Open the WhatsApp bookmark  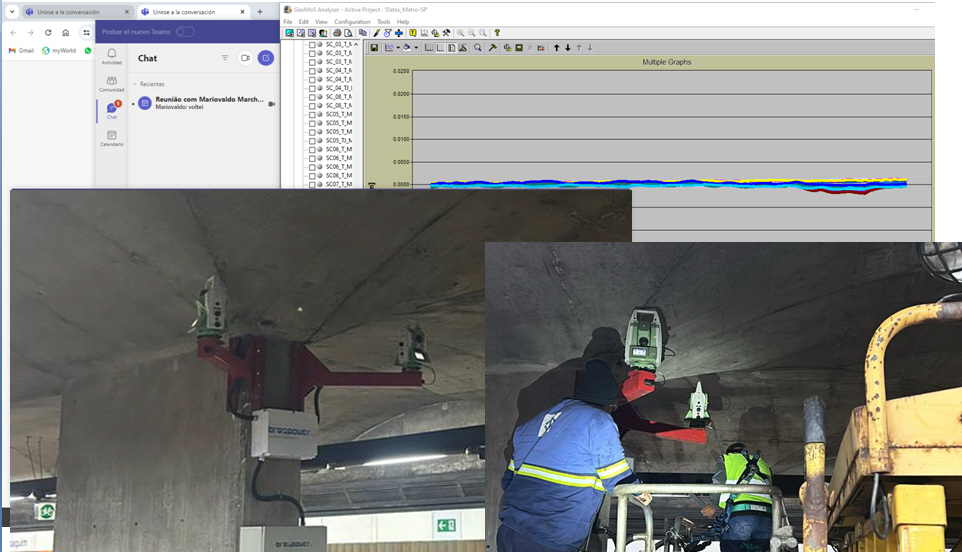pyautogui.click(x=88, y=51)
